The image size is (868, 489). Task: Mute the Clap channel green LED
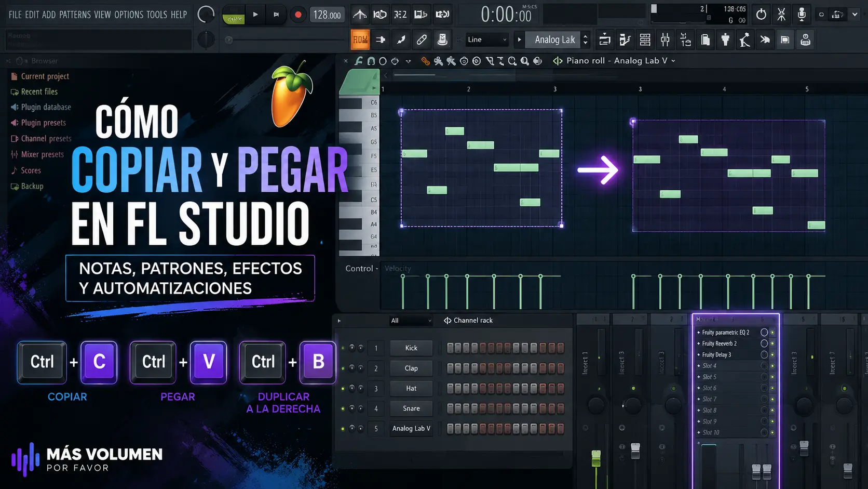[343, 368]
